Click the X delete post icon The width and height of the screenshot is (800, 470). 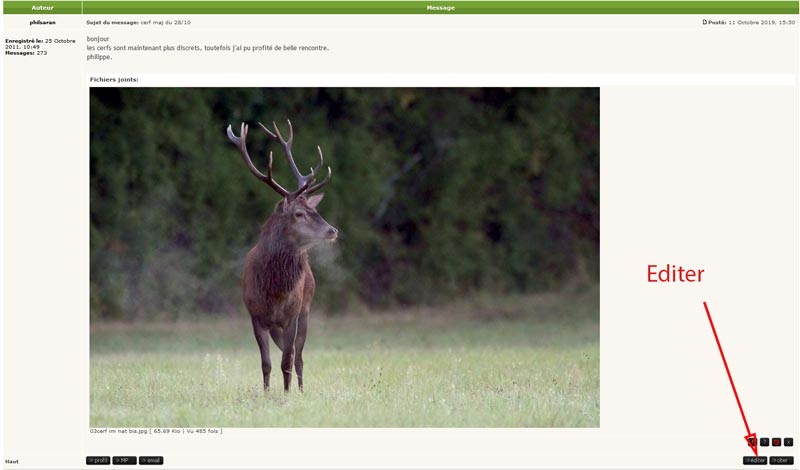pyautogui.click(x=789, y=442)
